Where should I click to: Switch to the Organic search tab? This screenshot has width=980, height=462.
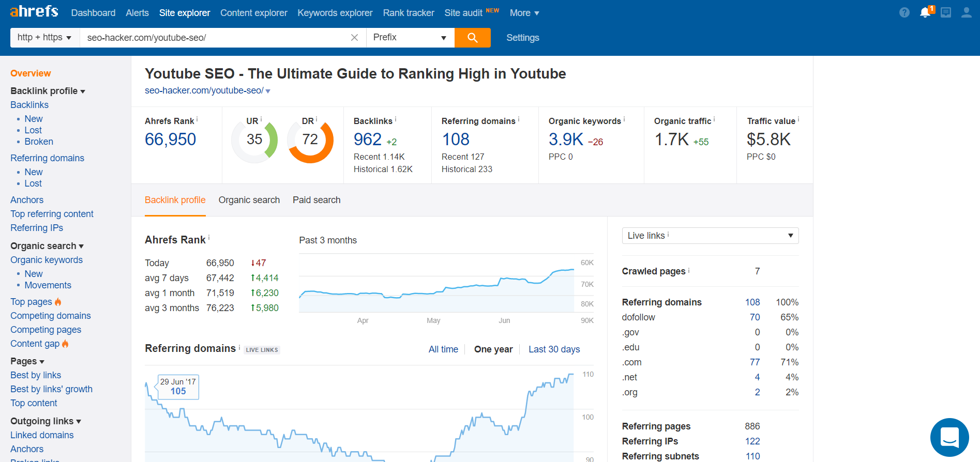(249, 200)
